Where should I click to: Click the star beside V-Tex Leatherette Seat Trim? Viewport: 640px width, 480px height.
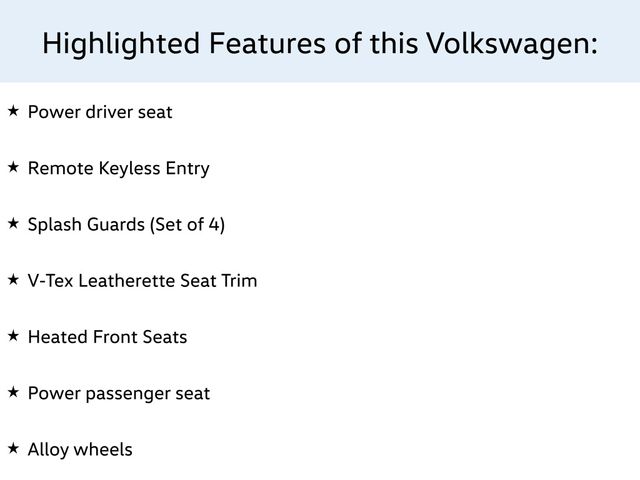pyautogui.click(x=13, y=279)
